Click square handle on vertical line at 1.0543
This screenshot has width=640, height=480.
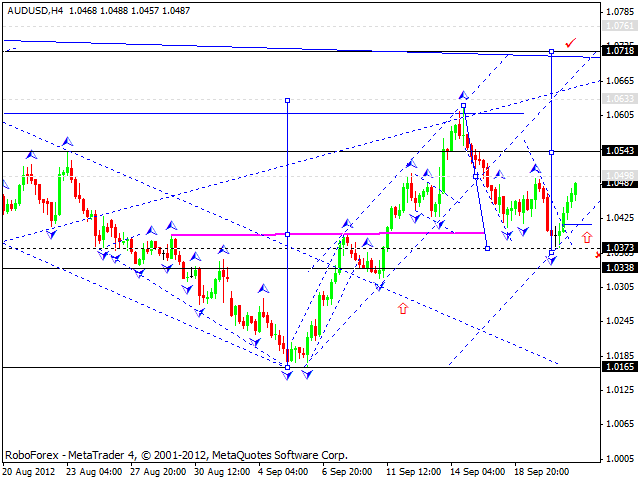click(551, 152)
